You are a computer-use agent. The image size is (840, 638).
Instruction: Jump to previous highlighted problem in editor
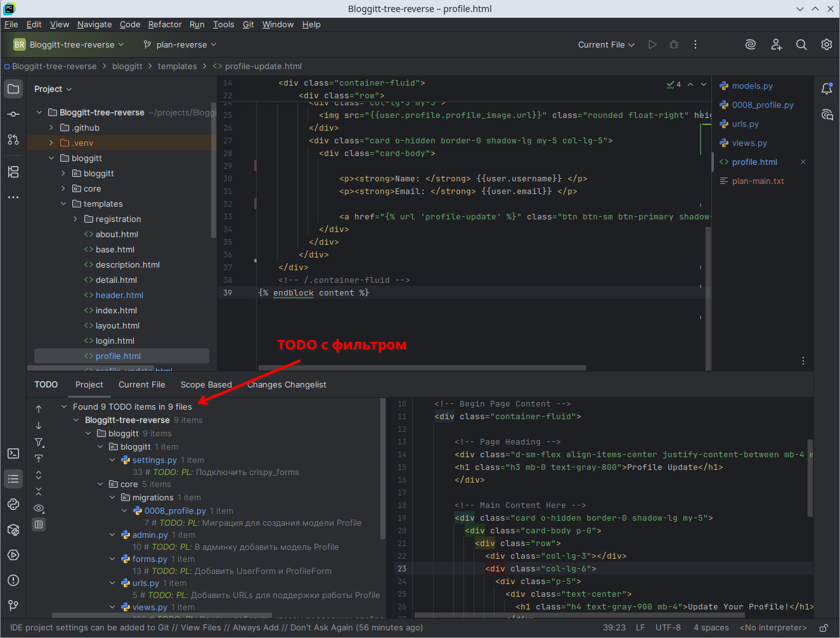coord(690,84)
